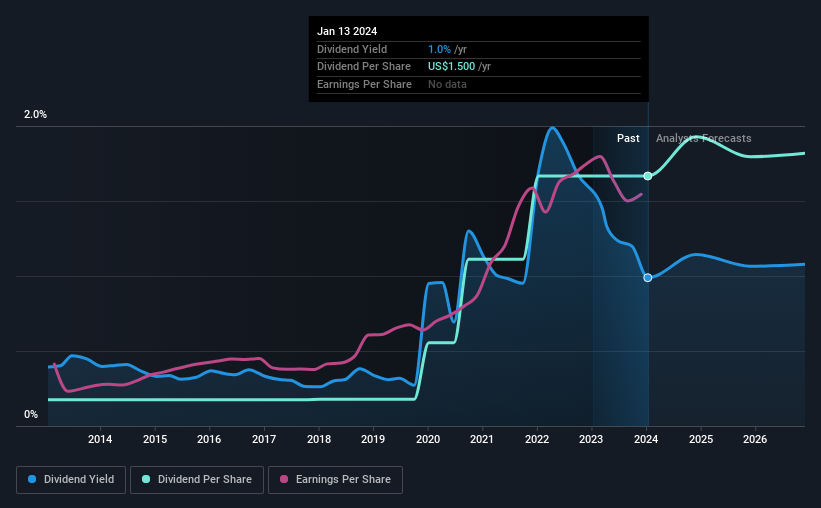Toggle the Dividend Per Share legend button

pos(197,480)
